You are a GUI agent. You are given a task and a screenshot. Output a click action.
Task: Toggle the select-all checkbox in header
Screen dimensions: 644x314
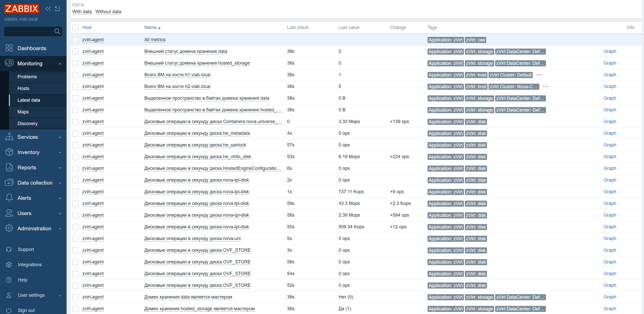click(x=75, y=27)
